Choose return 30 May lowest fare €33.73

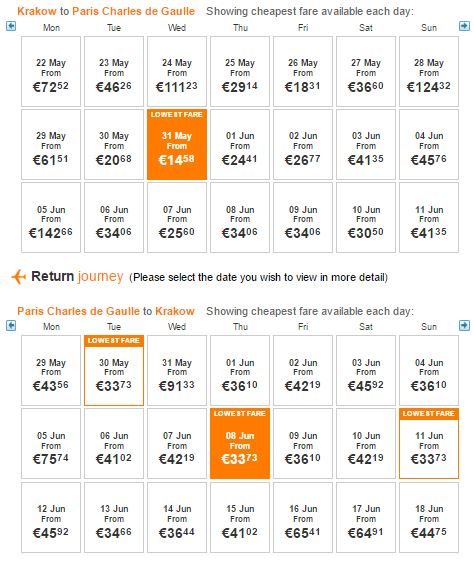pos(114,371)
